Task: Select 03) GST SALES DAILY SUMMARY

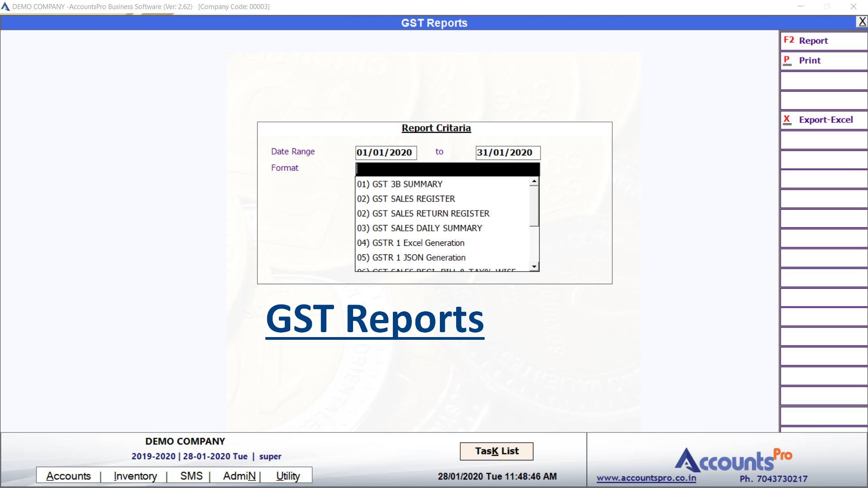Action: pos(420,228)
